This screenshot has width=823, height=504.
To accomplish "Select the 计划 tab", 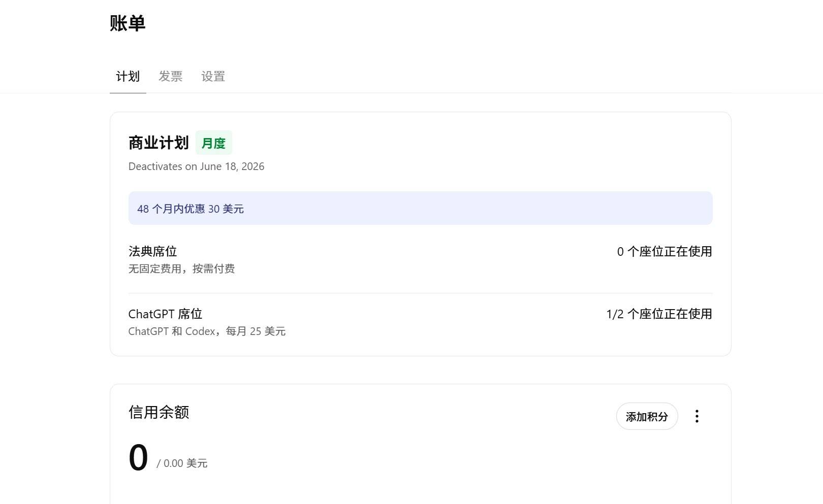I will pos(128,76).
